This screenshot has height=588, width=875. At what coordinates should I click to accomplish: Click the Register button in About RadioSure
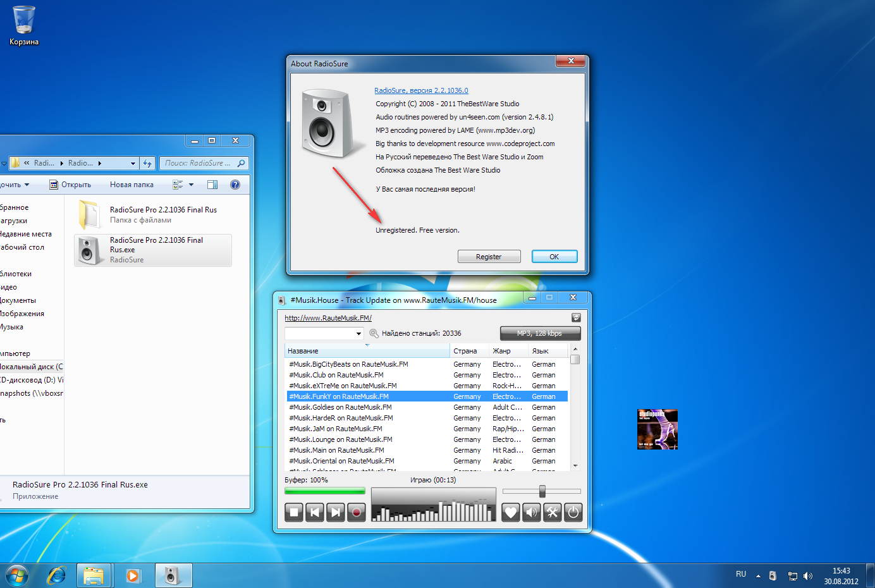[x=489, y=257]
